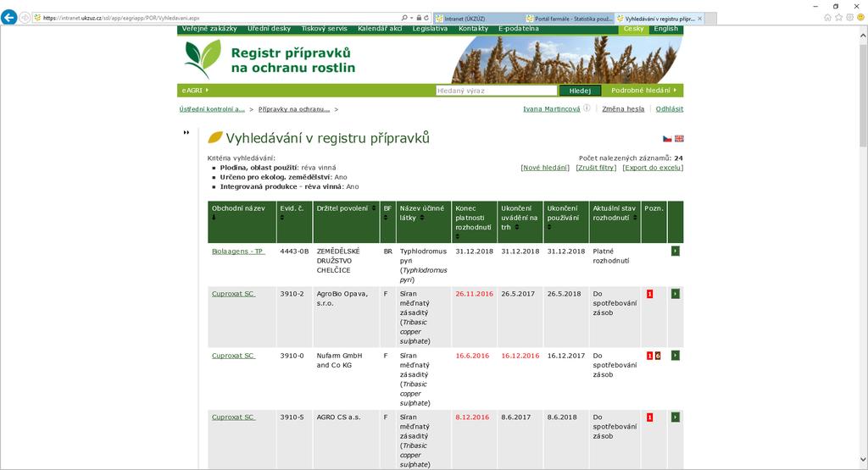Expand Podrobné hledání advanced search
The image size is (868, 470).
click(644, 90)
